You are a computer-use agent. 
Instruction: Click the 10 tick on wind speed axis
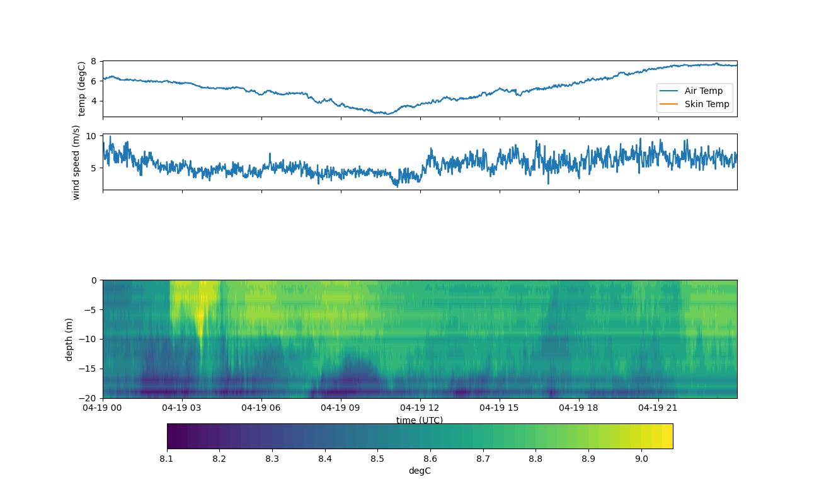(91, 136)
